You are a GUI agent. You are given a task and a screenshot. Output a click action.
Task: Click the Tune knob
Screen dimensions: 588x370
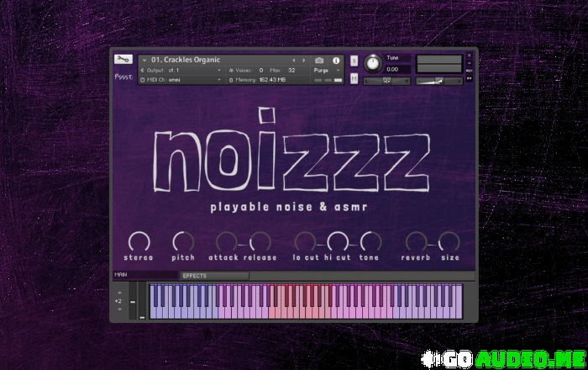pyautogui.click(x=372, y=64)
